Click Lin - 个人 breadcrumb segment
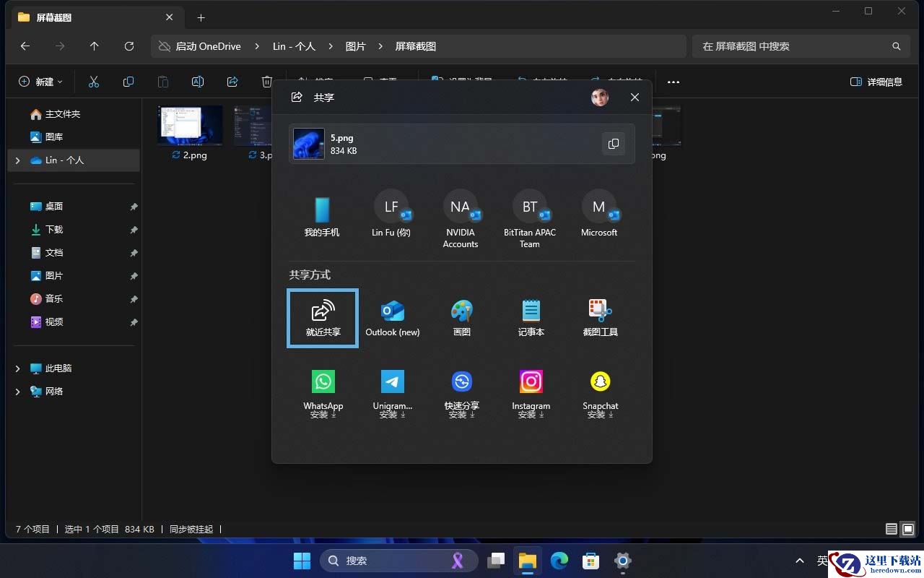Image resolution: width=924 pixels, height=578 pixels. click(x=294, y=46)
